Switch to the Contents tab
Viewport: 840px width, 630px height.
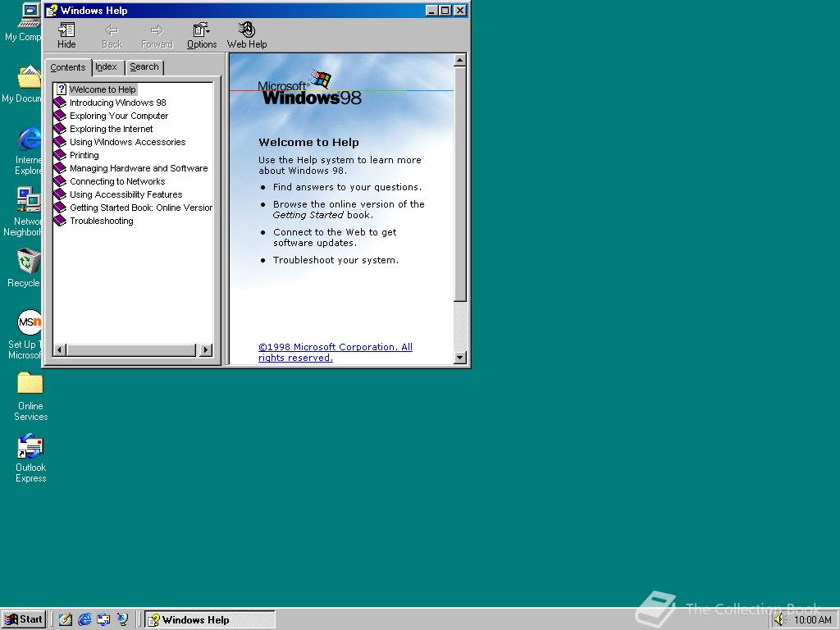[67, 67]
